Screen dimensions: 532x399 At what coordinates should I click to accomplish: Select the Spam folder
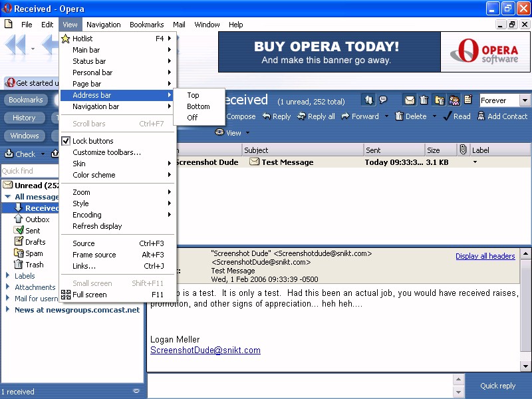(34, 253)
